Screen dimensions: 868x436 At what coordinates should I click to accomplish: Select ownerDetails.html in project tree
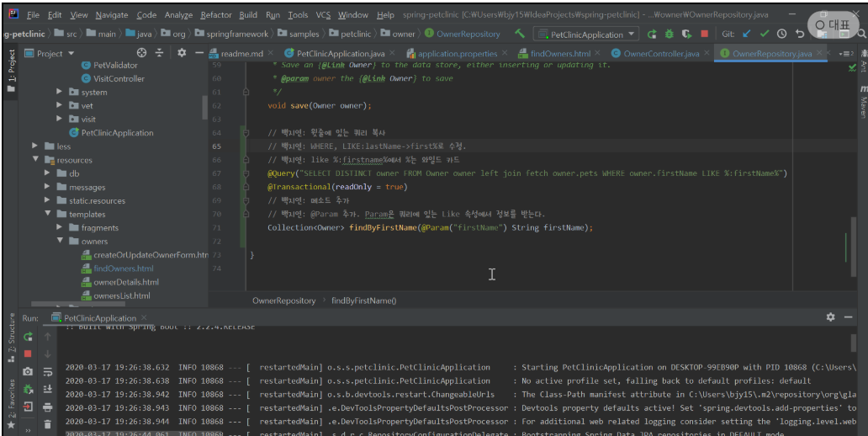click(x=125, y=282)
